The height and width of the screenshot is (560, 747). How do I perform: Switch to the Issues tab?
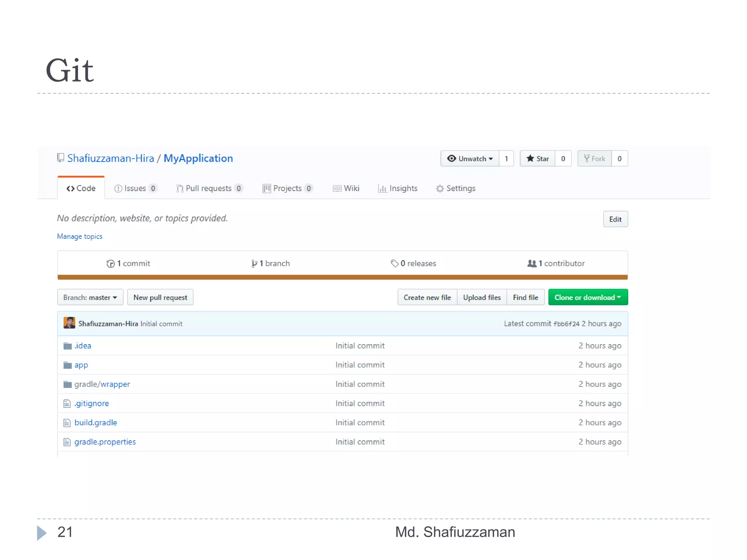coord(135,188)
